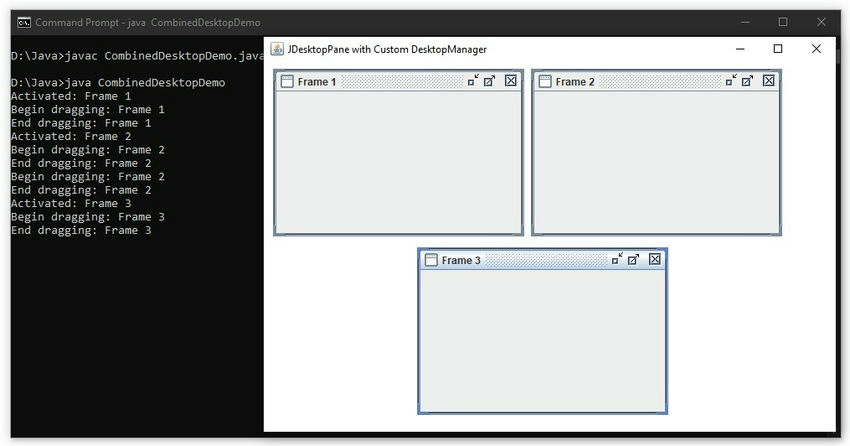
Task: Maximize Frame 1 internal frame
Action: pyautogui.click(x=490, y=81)
